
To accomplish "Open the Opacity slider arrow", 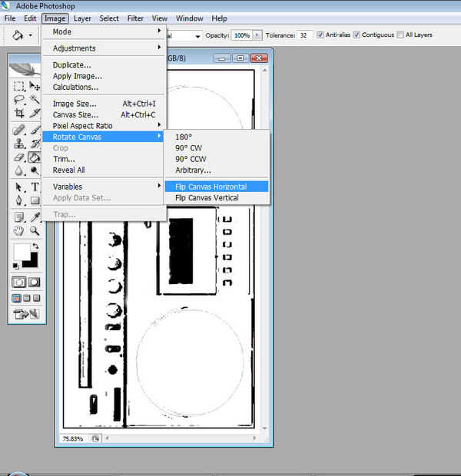I will coord(257,35).
